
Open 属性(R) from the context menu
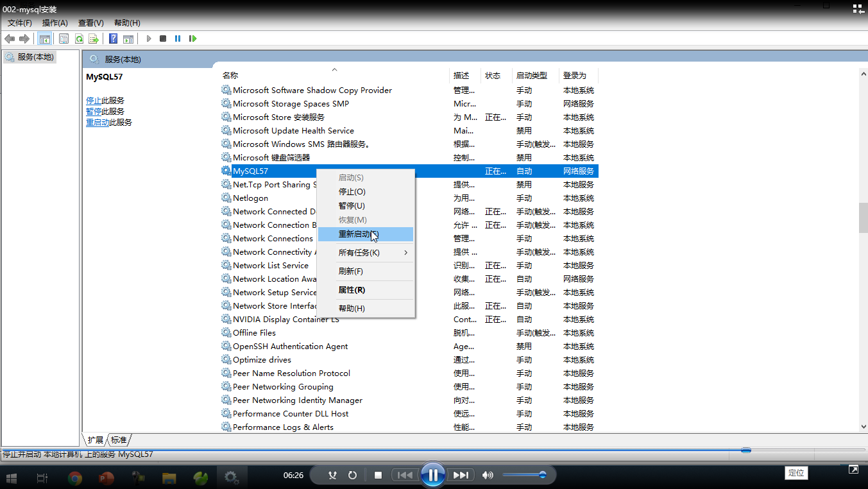366,290
